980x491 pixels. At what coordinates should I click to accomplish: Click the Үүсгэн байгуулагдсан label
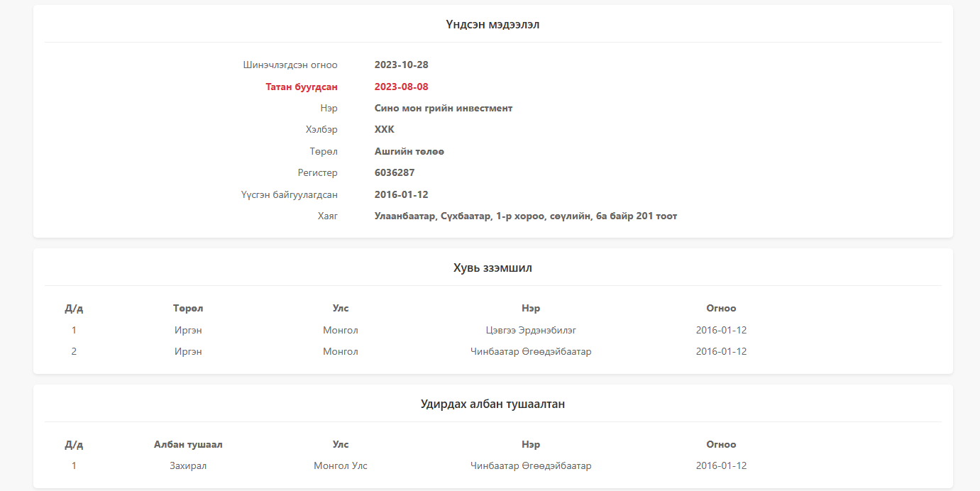coord(289,194)
